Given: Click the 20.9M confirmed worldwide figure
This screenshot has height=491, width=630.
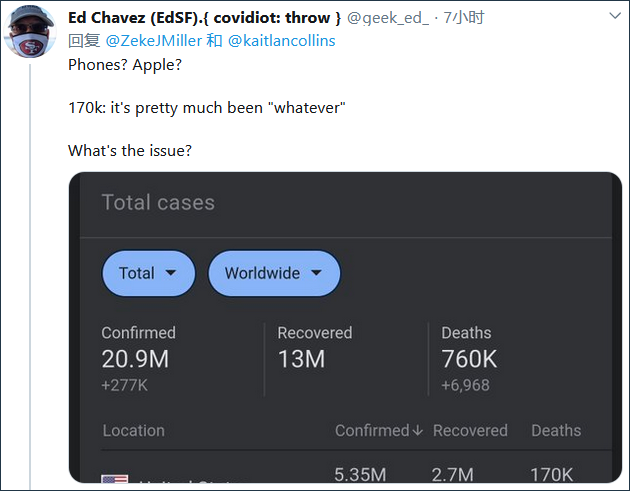Looking at the screenshot, I should coord(135,359).
